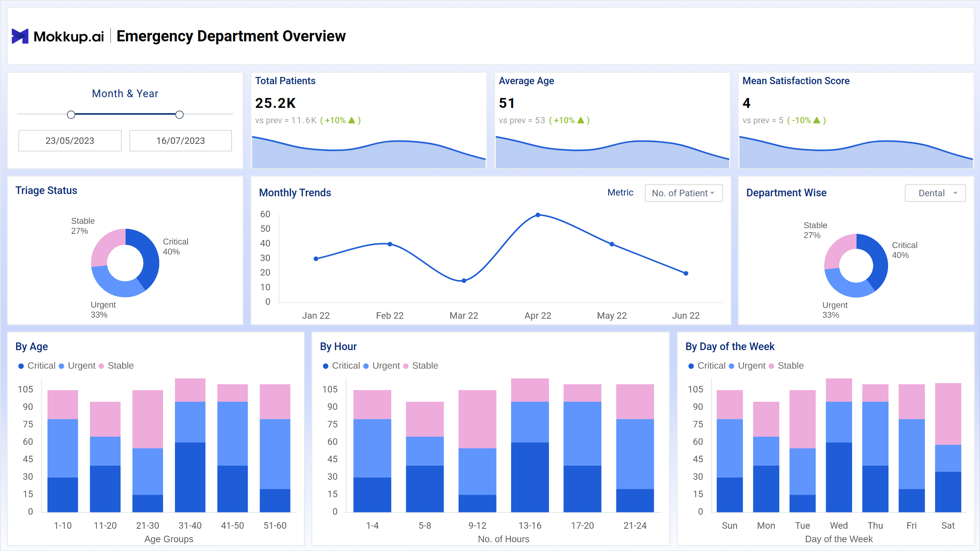Click the Sat bar in By Day of the Week
This screenshot has height=551, width=980.
point(948,448)
